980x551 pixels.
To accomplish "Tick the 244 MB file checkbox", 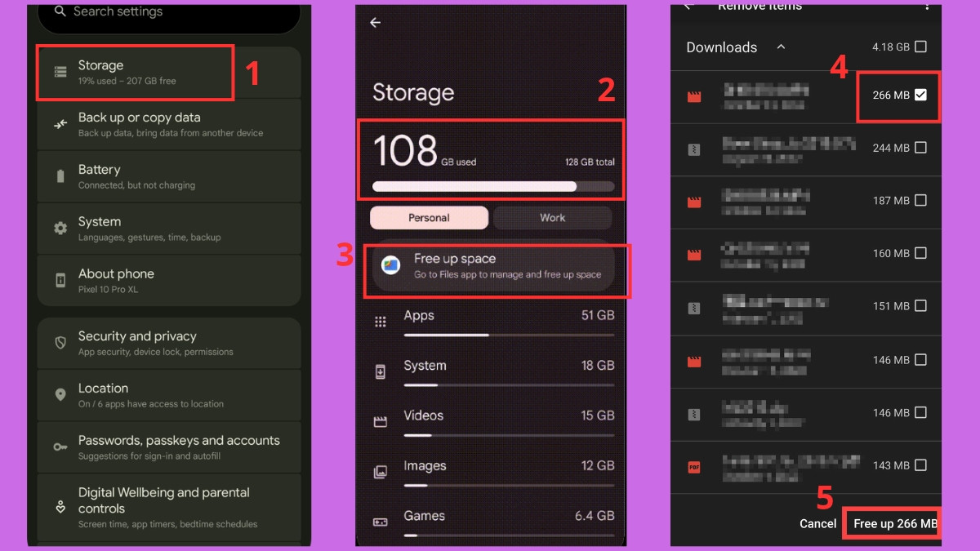I will coord(920,148).
